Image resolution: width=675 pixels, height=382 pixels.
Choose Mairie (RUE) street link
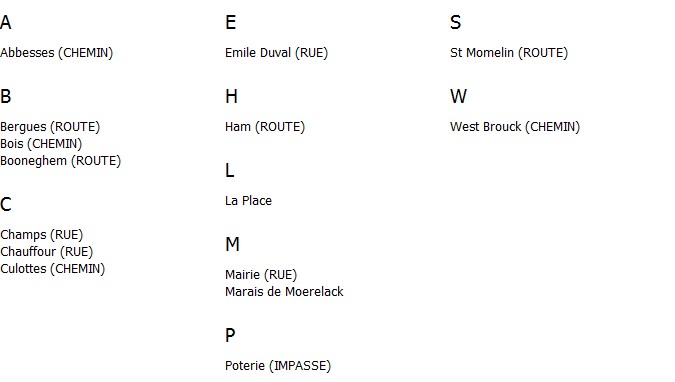tap(261, 275)
